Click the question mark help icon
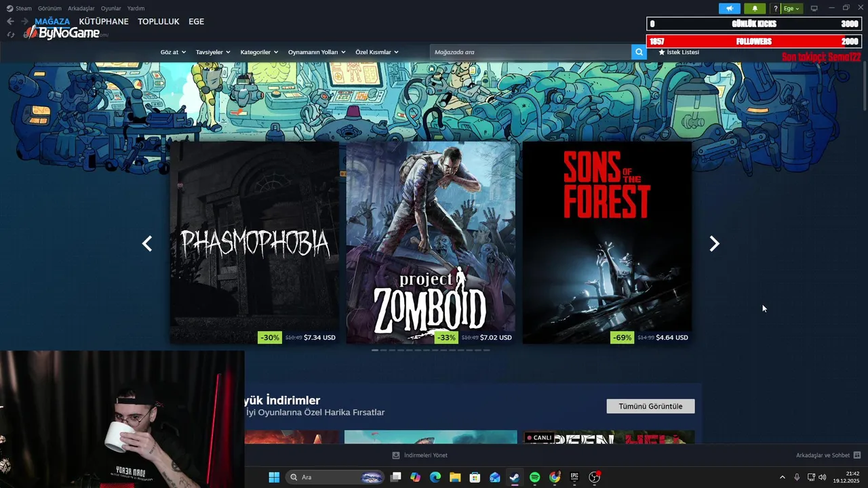This screenshot has height=488, width=868. pos(776,8)
